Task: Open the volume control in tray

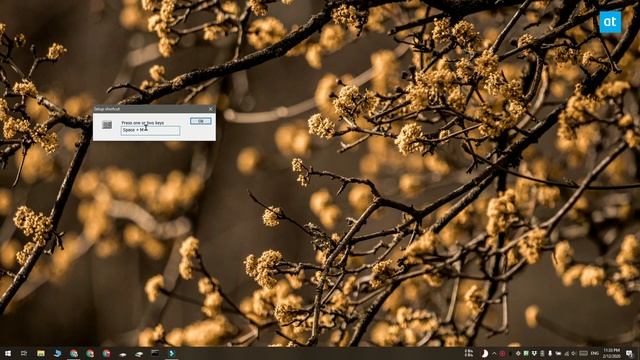Action: tap(573, 353)
